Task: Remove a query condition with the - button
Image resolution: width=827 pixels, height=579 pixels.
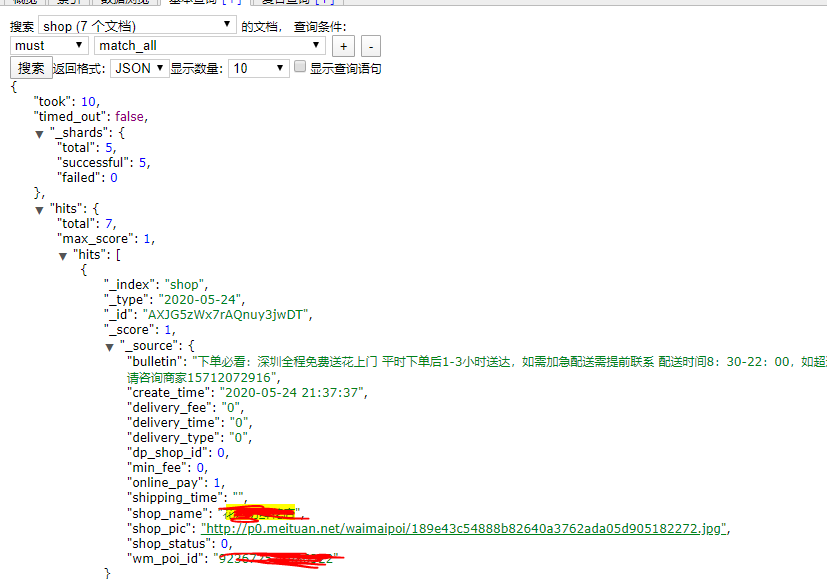Action: pos(369,45)
